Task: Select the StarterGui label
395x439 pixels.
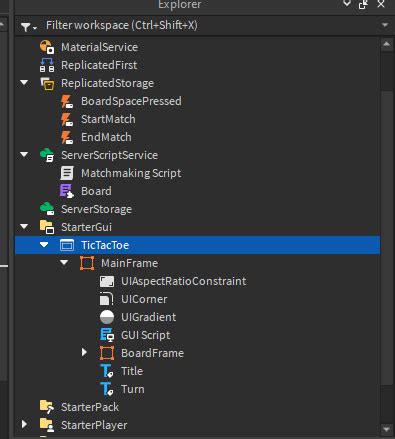Action: coord(86,227)
